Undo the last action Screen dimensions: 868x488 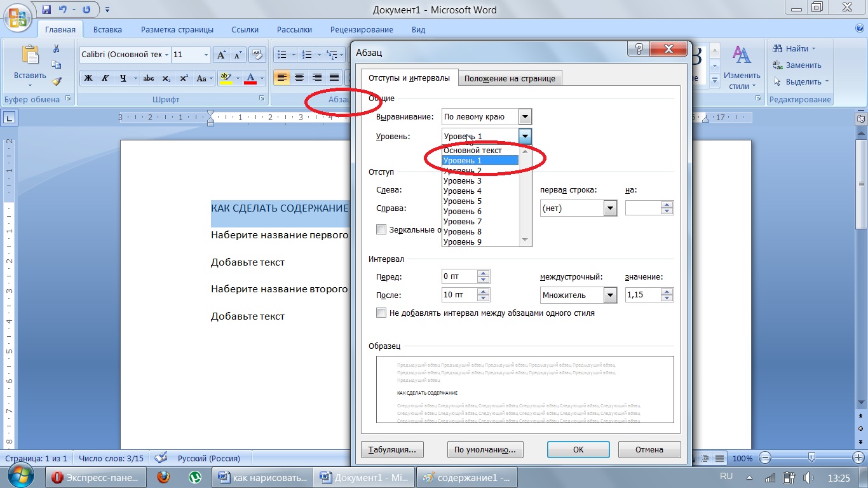tap(63, 10)
